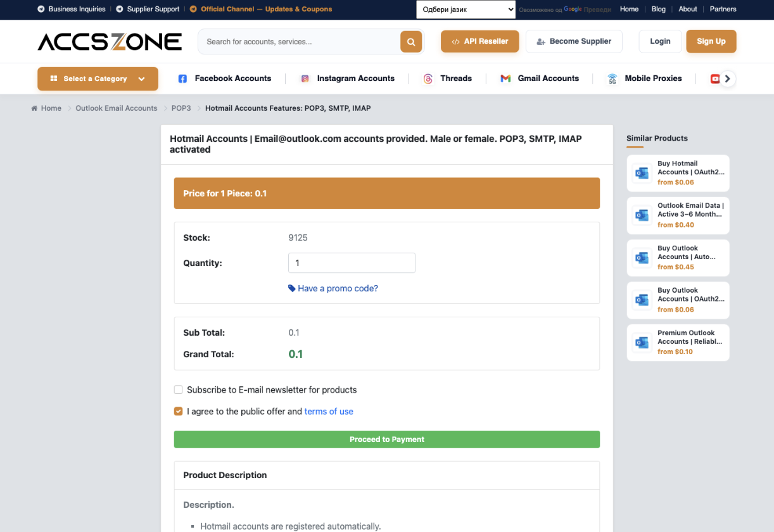Open the Blog page

(x=659, y=9)
